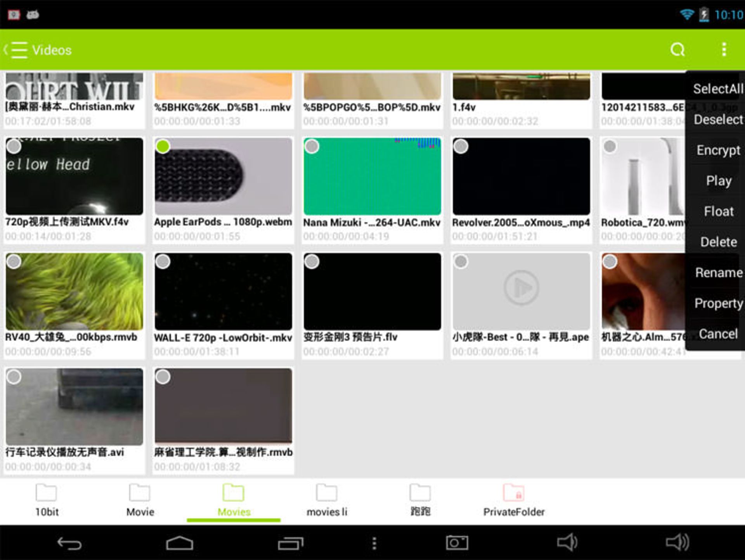Open the overflow three-dot menu
The image size is (745, 560).
[x=723, y=50]
